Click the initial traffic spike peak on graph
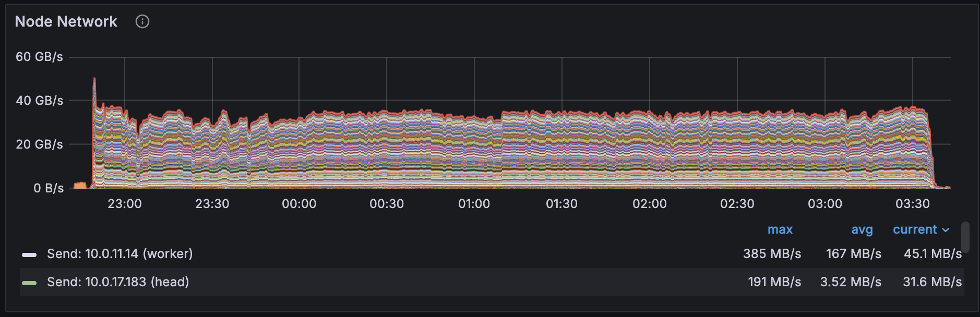The height and width of the screenshot is (317, 980). (x=94, y=79)
